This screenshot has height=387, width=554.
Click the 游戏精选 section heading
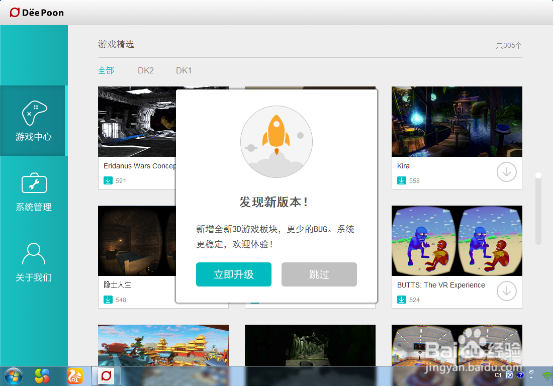116,44
